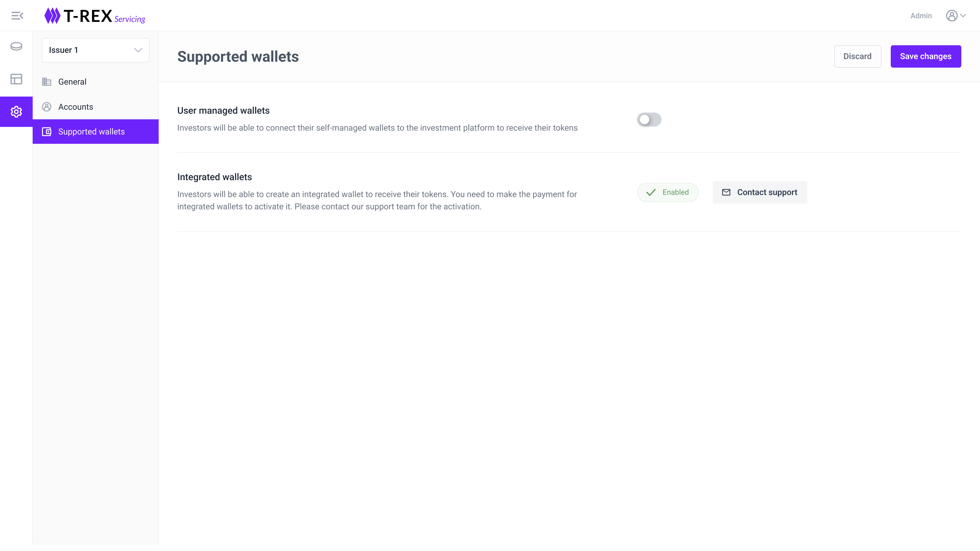Open the layout dashboard icon in sidebar
Image resolution: width=980 pixels, height=551 pixels.
pyautogui.click(x=16, y=79)
